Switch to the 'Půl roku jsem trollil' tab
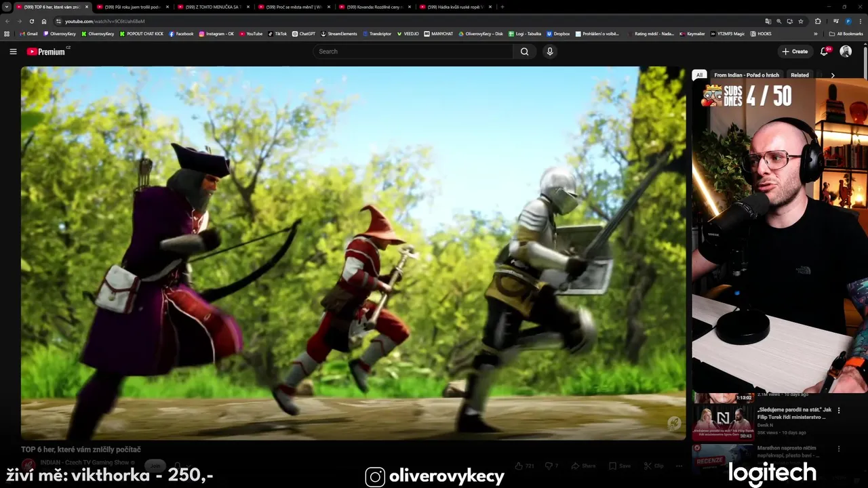This screenshot has width=868, height=488. (132, 7)
